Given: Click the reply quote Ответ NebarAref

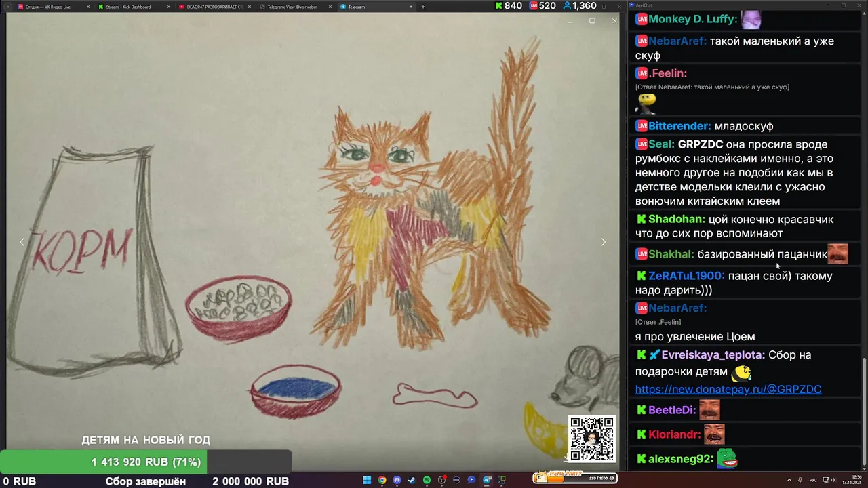Looking at the screenshot, I should click(712, 87).
